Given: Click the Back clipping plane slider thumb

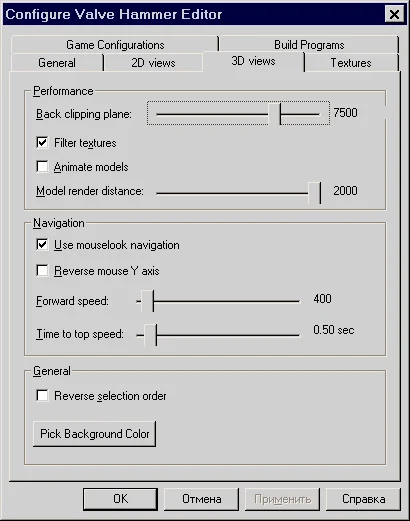Looking at the screenshot, I should [x=275, y=114].
